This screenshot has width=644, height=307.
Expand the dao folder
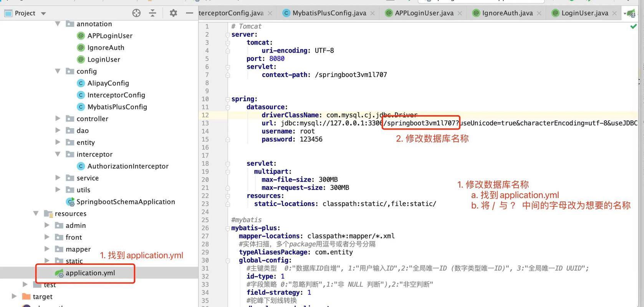pyautogui.click(x=58, y=130)
